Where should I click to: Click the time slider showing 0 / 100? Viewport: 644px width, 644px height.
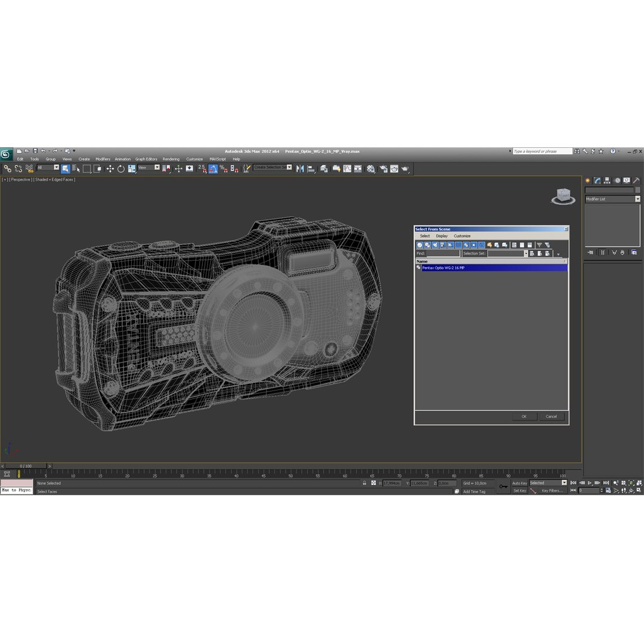point(26,466)
